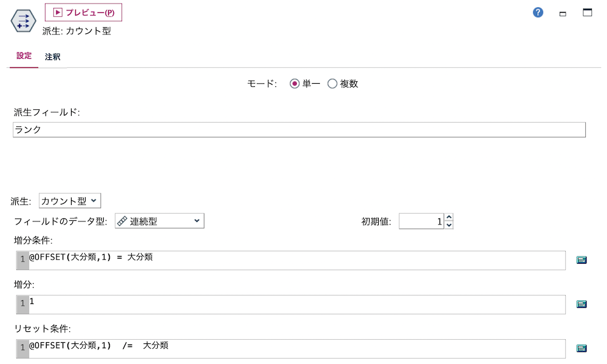Image resolution: width=607 pixels, height=364 pixels.
Task: Maximize the derive node dialog
Action: [586, 12]
